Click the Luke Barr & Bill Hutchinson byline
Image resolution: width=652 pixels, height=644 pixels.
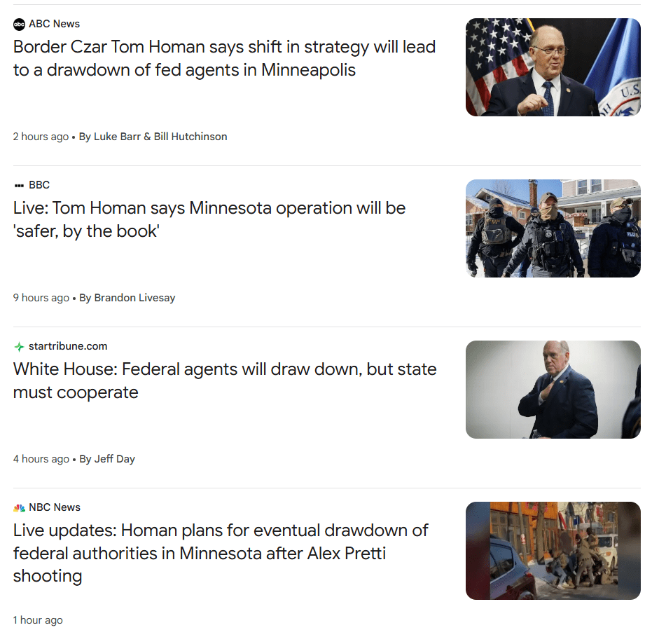[x=153, y=137]
